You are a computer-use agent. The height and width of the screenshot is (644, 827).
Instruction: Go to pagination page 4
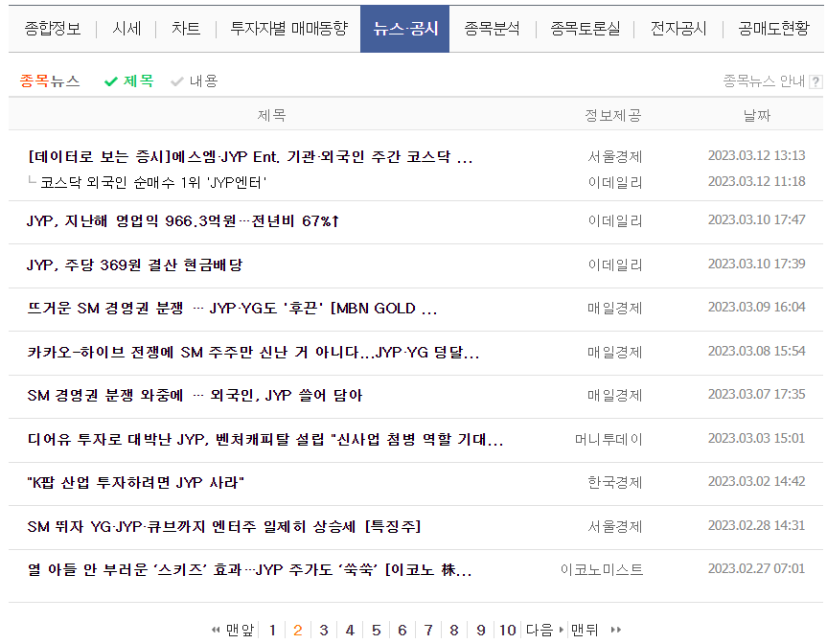(350, 630)
